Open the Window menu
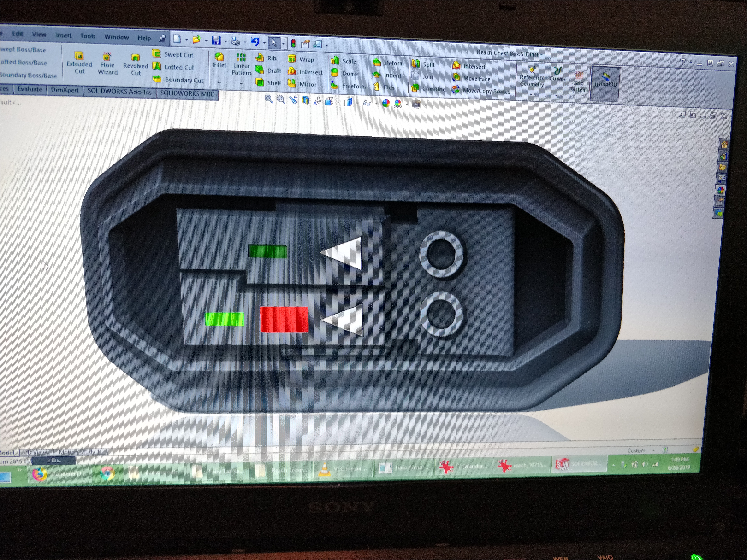 click(117, 37)
